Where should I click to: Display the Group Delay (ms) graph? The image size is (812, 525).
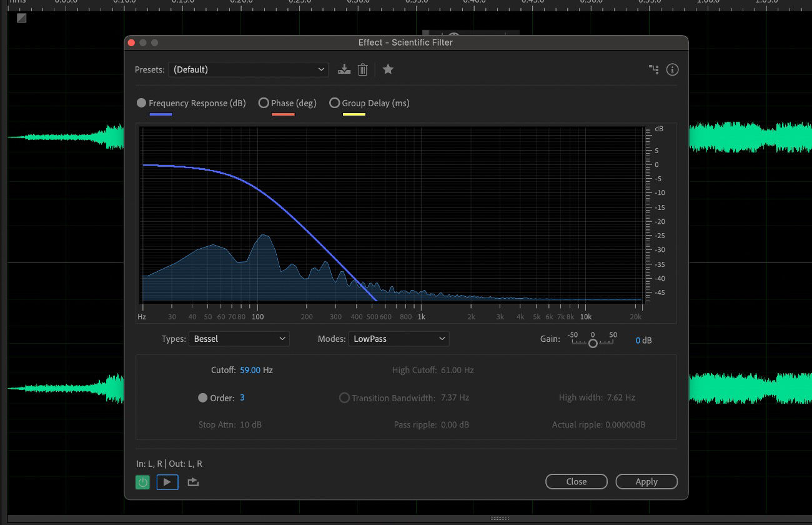pyautogui.click(x=335, y=102)
